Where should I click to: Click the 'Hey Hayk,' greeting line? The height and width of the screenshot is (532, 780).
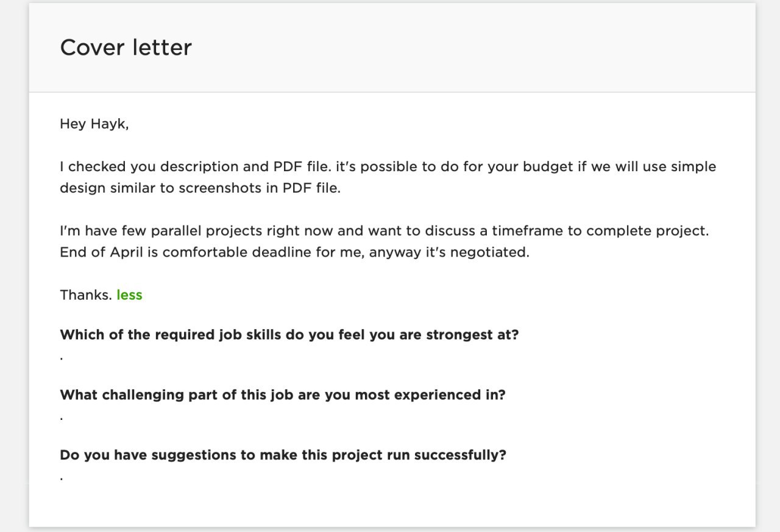[x=94, y=124]
